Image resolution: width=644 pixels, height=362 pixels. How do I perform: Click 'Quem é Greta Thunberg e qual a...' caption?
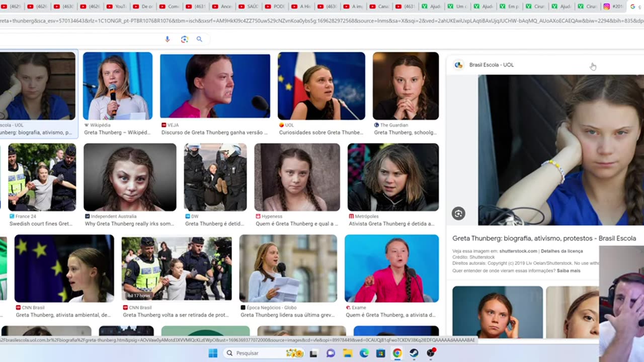296,224
